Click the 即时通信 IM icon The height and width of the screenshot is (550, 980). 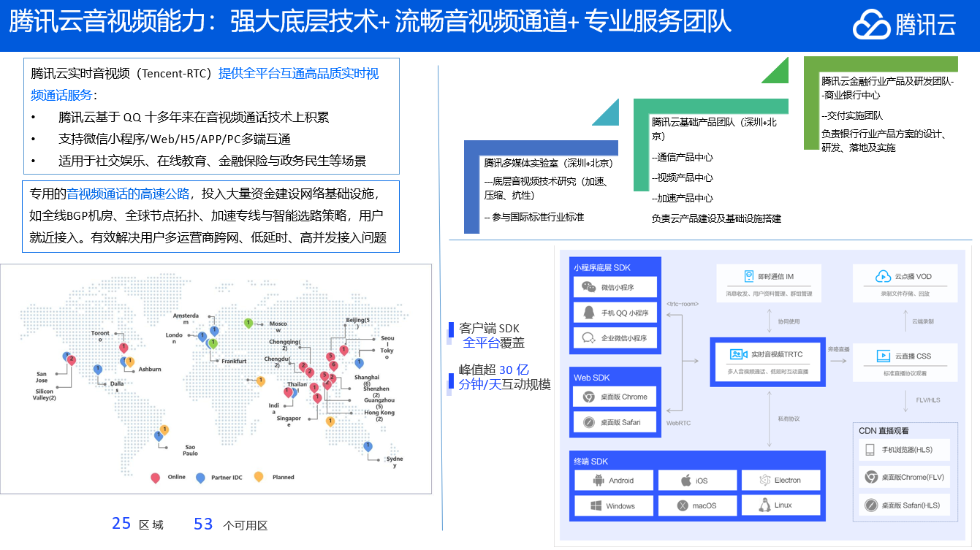[x=748, y=276]
